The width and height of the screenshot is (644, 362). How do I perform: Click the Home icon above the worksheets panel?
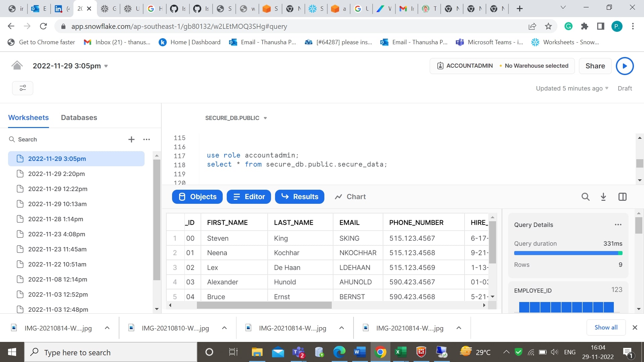click(17, 65)
